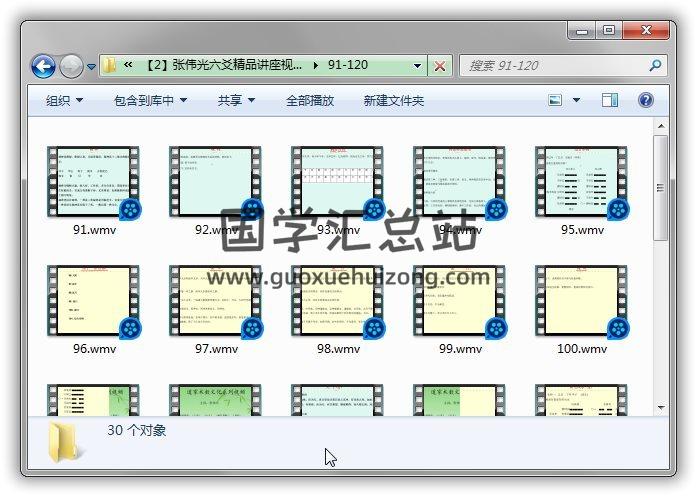Change the view using the view icon

(555, 100)
